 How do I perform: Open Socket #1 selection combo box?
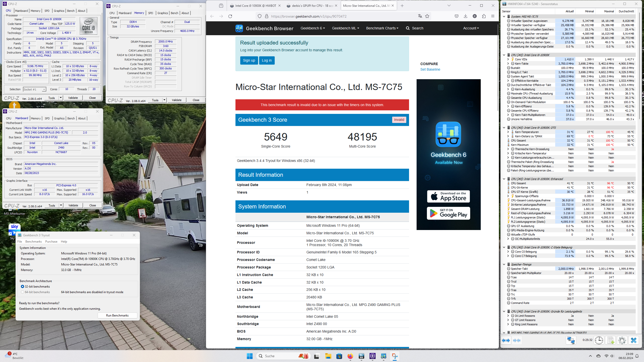35,89
